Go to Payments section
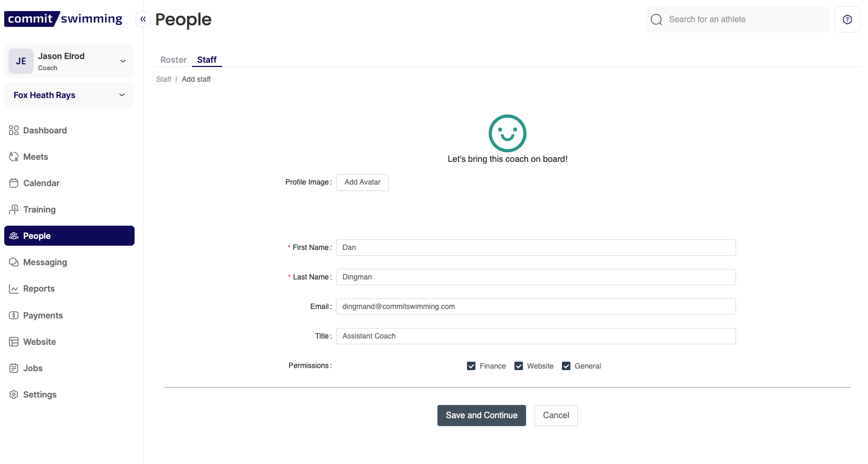The width and height of the screenshot is (868, 464). (69, 315)
